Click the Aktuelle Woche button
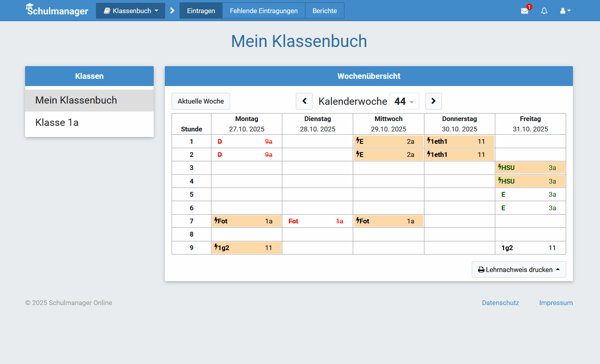Image resolution: width=600 pixels, height=364 pixels. [201, 101]
